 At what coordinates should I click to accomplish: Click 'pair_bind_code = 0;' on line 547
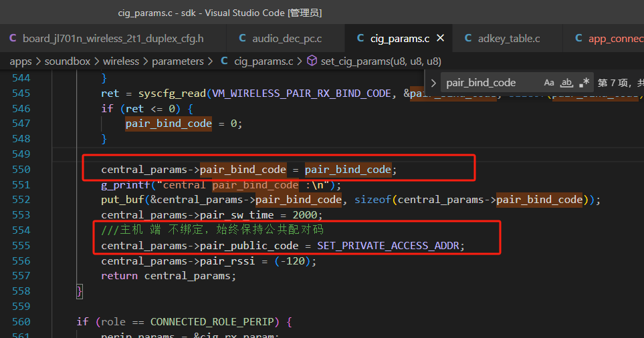pos(184,124)
